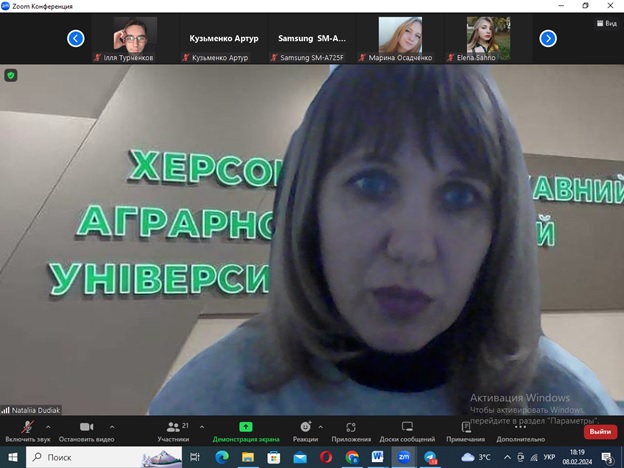Click the Zoom taskbar icon

[x=404, y=457]
